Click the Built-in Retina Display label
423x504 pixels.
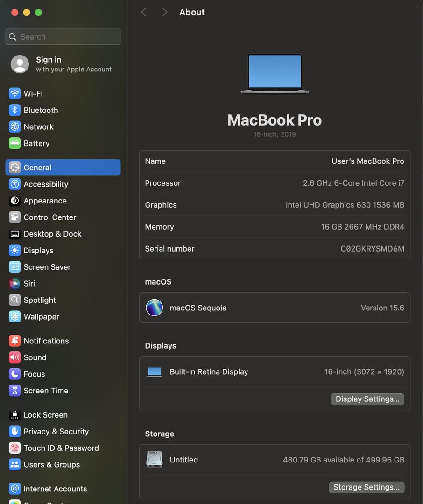click(x=209, y=372)
